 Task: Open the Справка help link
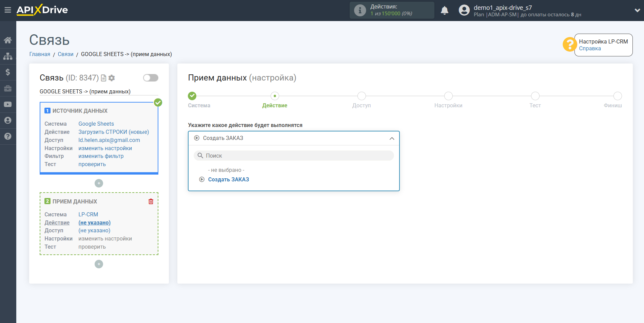tap(590, 49)
